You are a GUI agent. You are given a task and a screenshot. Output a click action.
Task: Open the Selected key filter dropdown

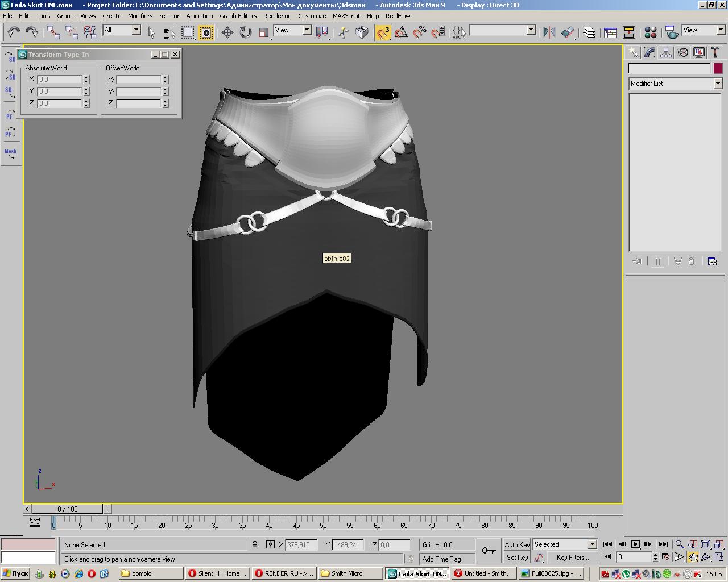tap(564, 544)
